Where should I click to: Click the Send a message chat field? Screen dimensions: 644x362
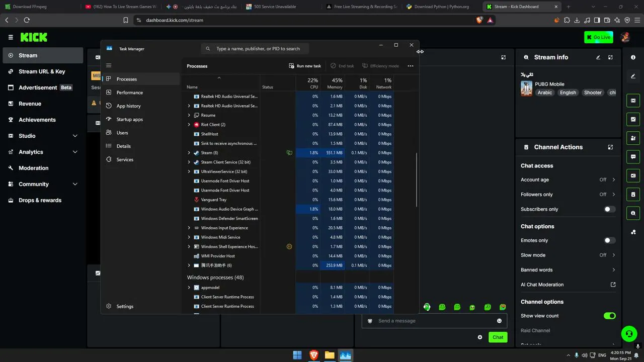[x=434, y=321]
